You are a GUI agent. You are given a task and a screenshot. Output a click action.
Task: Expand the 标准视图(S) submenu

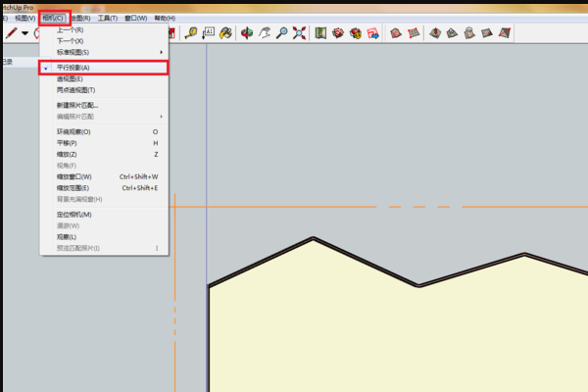[x=104, y=52]
